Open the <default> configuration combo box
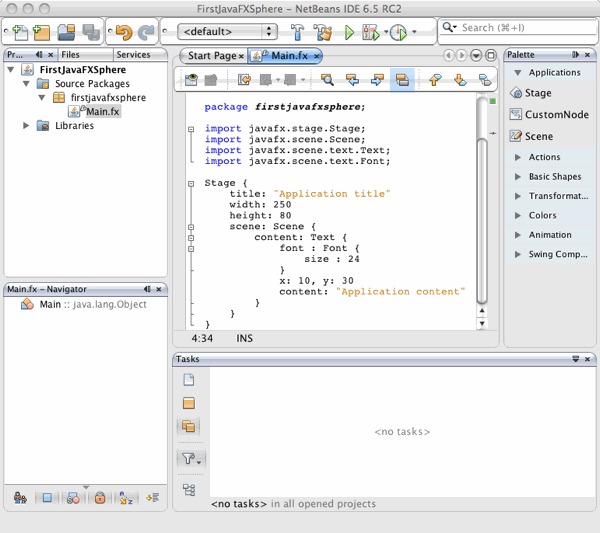 coord(228,32)
